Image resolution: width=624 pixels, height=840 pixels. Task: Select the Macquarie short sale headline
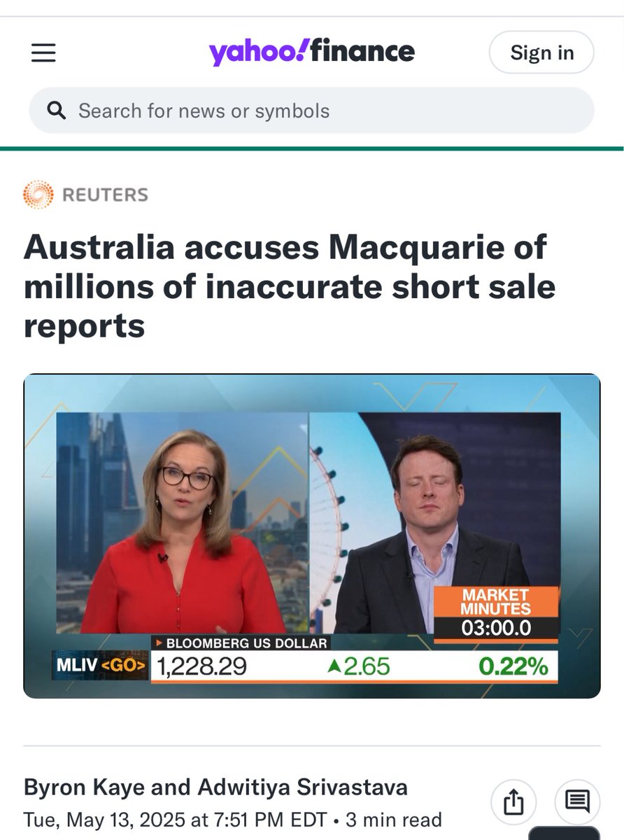(x=290, y=286)
